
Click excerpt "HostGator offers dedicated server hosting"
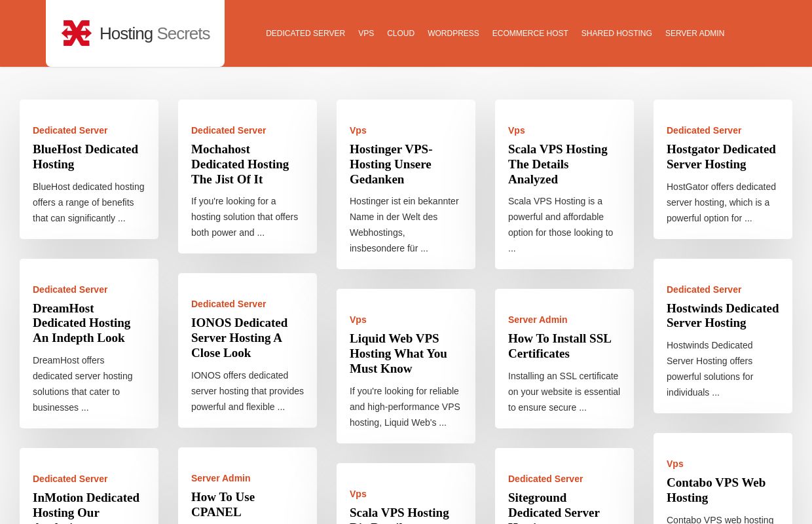pos(721,202)
